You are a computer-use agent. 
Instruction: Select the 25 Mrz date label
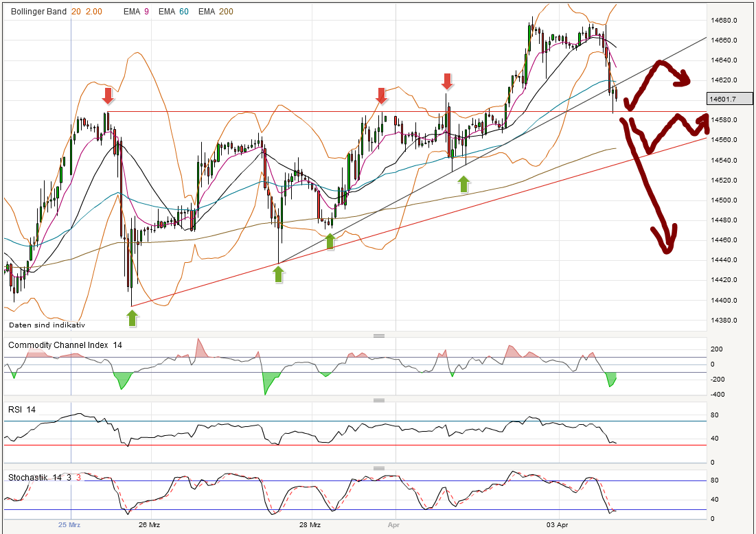(x=69, y=525)
